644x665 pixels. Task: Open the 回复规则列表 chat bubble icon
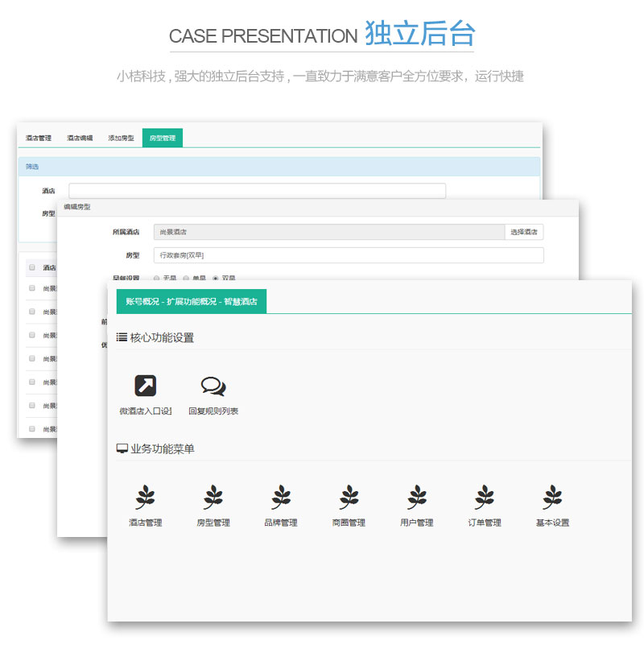[x=213, y=386]
